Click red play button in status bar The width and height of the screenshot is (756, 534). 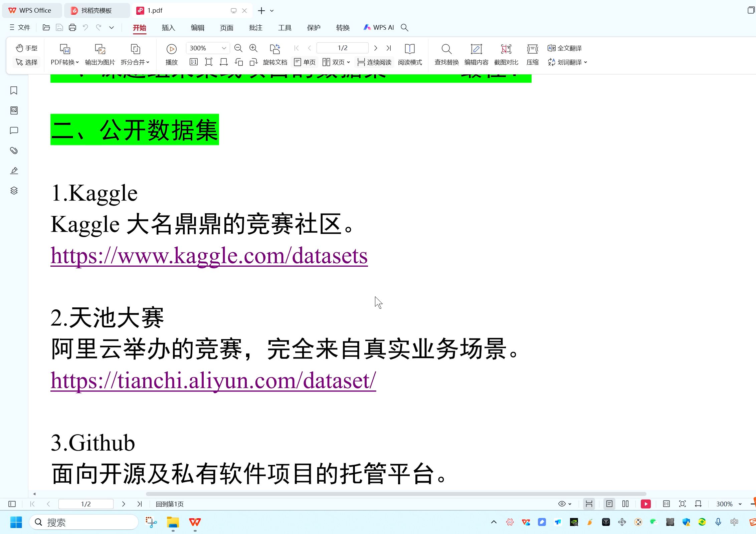pyautogui.click(x=646, y=504)
